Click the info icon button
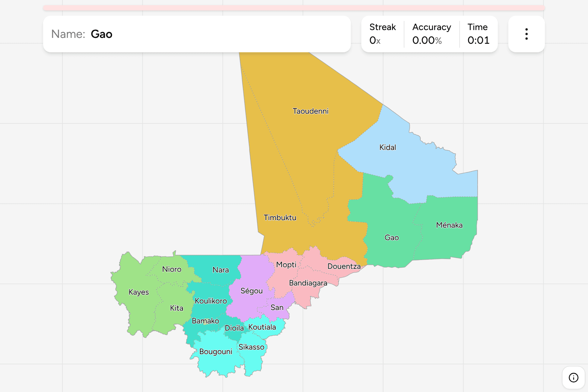Image resolution: width=588 pixels, height=392 pixels. (x=573, y=378)
